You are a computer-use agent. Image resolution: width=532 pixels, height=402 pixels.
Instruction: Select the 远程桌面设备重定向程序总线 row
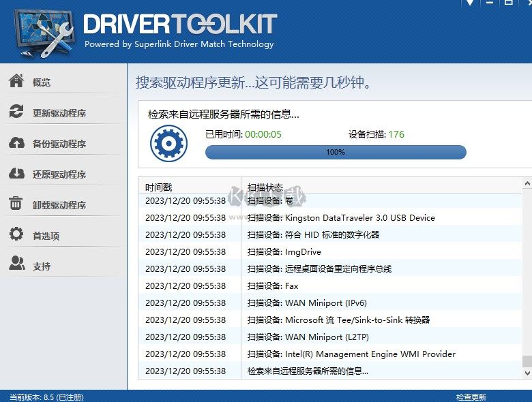(330, 268)
